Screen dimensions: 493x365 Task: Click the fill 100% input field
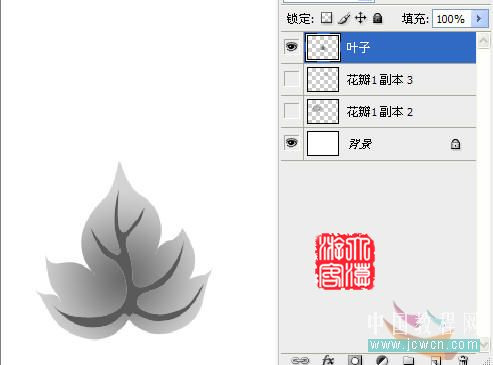coord(452,19)
